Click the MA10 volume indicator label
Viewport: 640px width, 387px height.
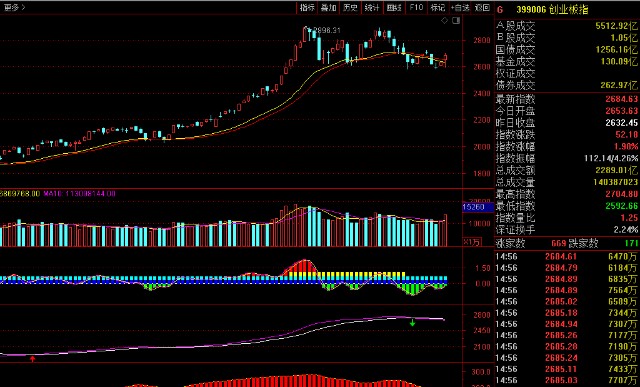coord(79,194)
